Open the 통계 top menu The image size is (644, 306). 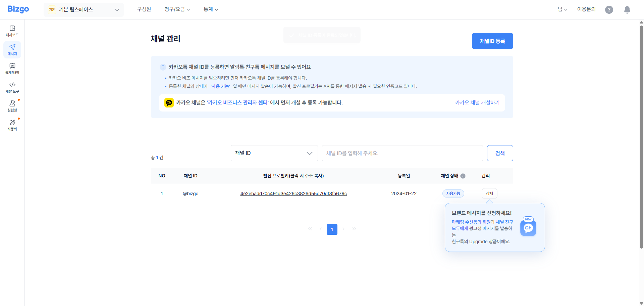(210, 9)
